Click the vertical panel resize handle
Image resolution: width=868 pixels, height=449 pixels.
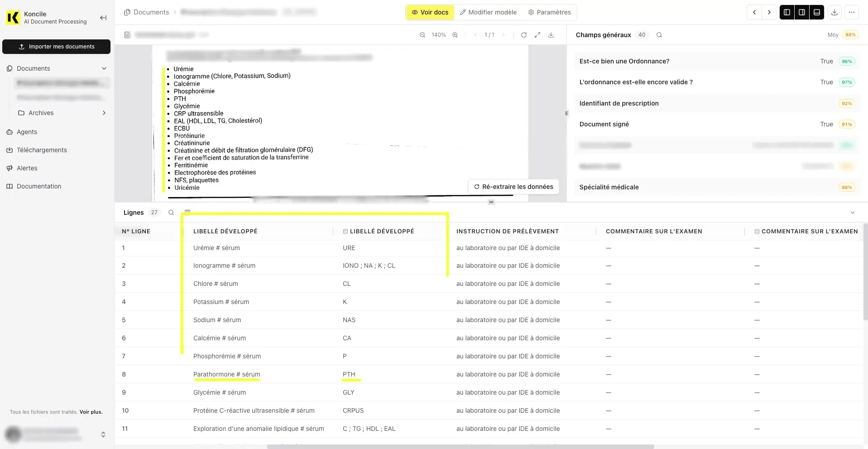566,113
